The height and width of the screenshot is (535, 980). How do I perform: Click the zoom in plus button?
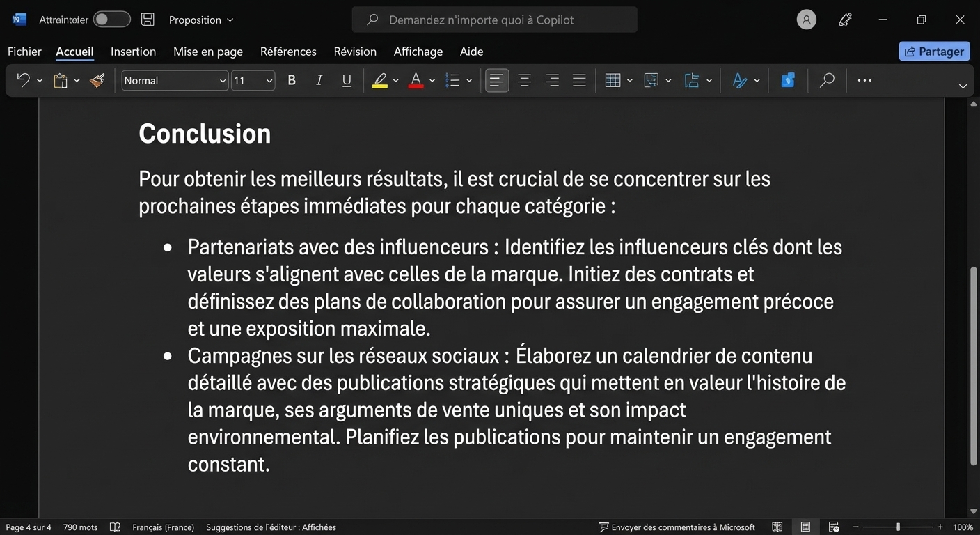940,527
